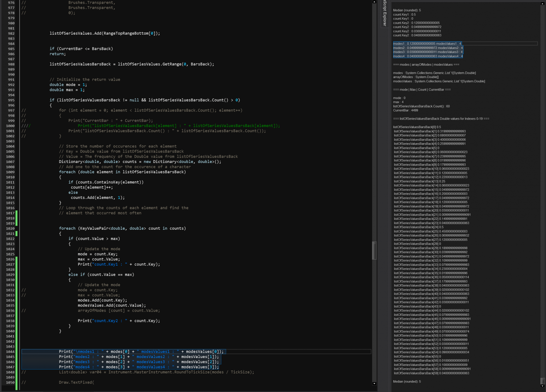Click output line 'listOfSeriesValuesBarsBack[24] 0.5'

(x=419, y=227)
